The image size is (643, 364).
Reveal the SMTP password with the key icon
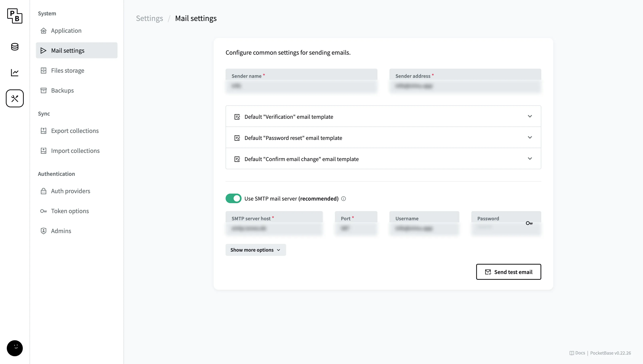[x=529, y=223]
